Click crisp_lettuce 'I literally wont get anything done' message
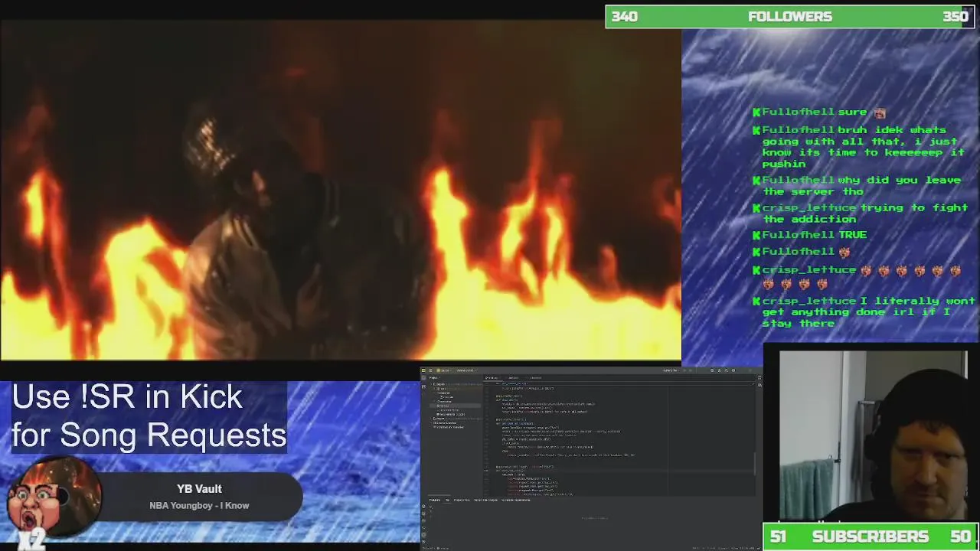The width and height of the screenshot is (980, 551). [864, 311]
